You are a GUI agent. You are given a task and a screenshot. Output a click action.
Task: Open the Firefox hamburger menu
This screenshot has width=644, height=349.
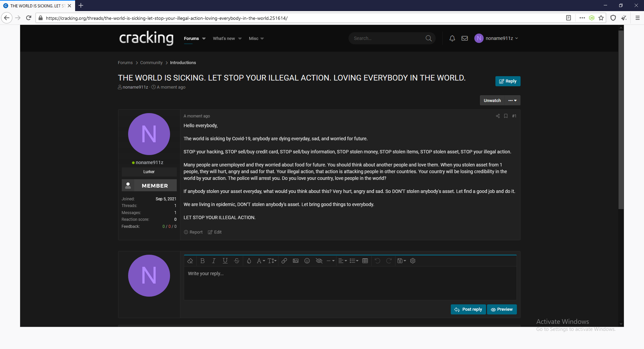coord(638,18)
